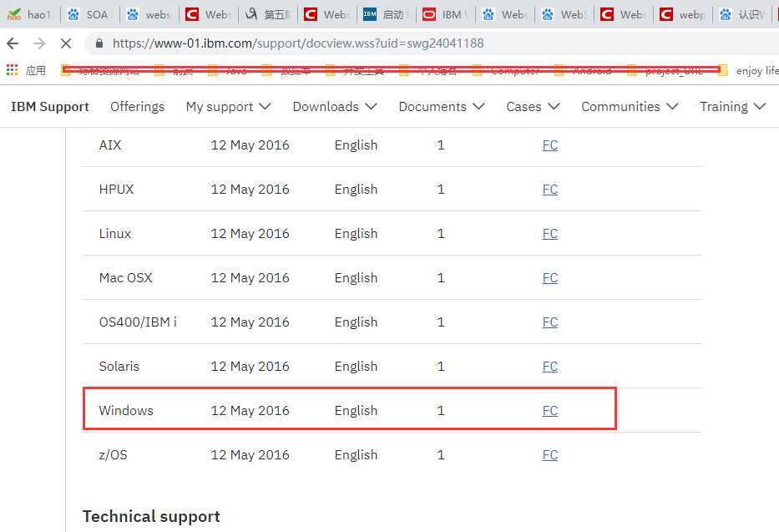This screenshot has height=532, width=779.
Task: Open the FC link for Mac OSX
Action: (550, 277)
